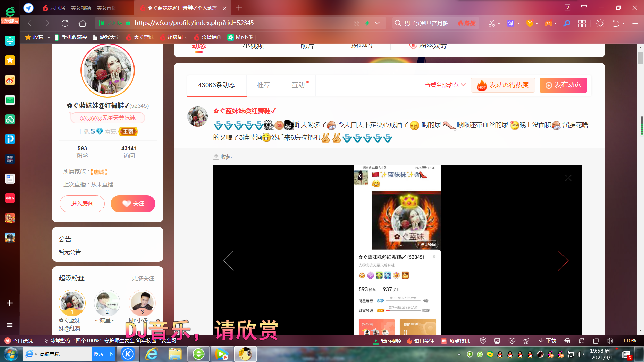The width and height of the screenshot is (644, 362).
Task: Open the skin shirt icon in title bar
Action: pyautogui.click(x=584, y=8)
